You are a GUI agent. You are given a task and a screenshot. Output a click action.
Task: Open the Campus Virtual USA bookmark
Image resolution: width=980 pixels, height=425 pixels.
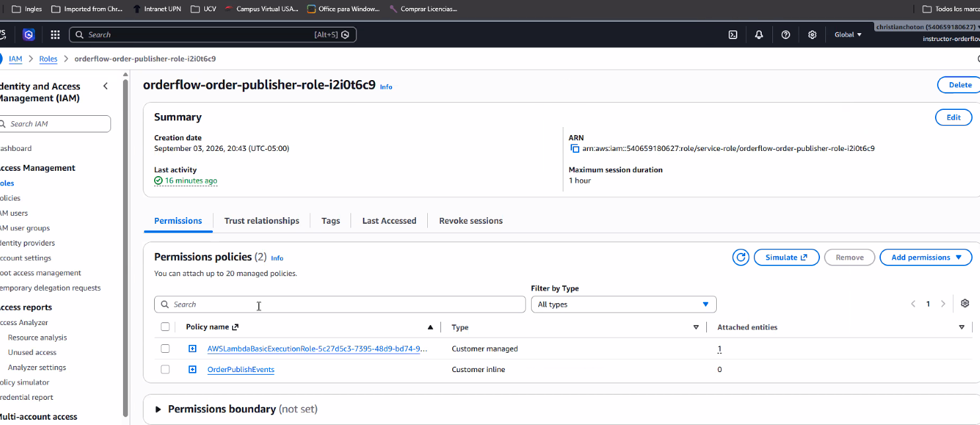pyautogui.click(x=262, y=9)
